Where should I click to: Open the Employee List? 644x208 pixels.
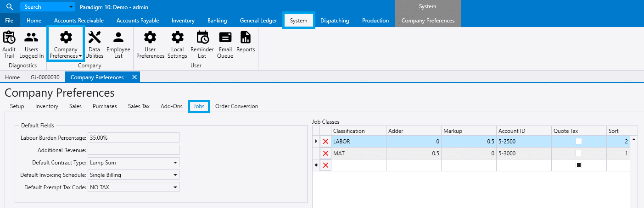118,45
